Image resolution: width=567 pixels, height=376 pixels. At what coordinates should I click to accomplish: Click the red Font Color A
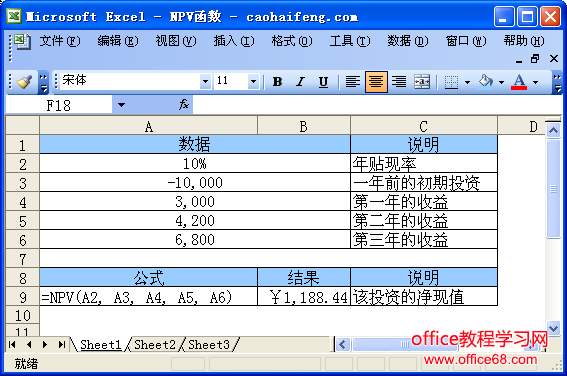click(x=519, y=82)
